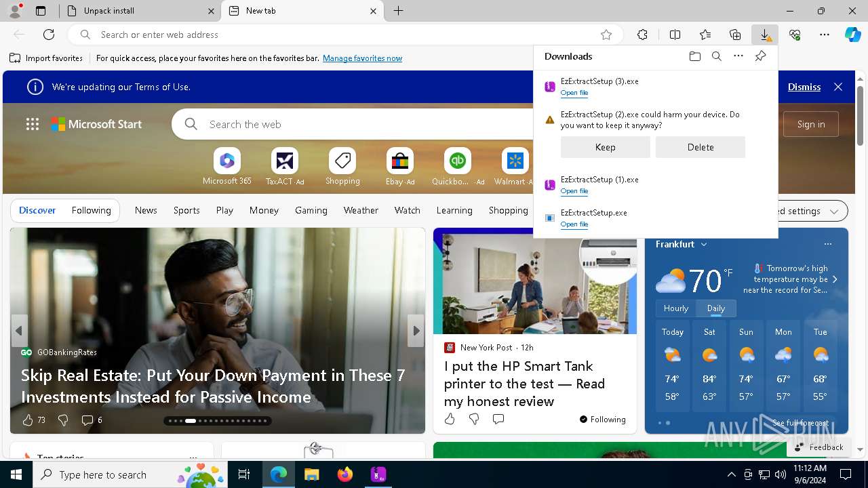The image size is (868, 488).
Task: Open File Explorer from taskbar
Action: point(311,474)
